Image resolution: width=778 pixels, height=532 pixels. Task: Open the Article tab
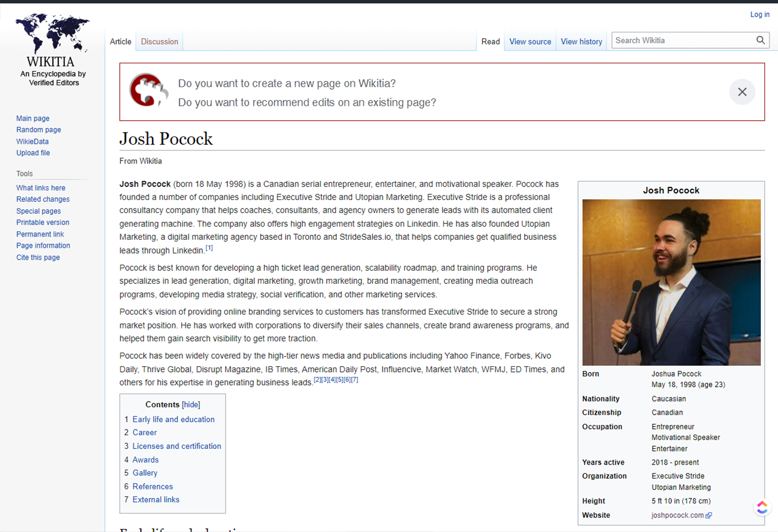pyautogui.click(x=120, y=42)
